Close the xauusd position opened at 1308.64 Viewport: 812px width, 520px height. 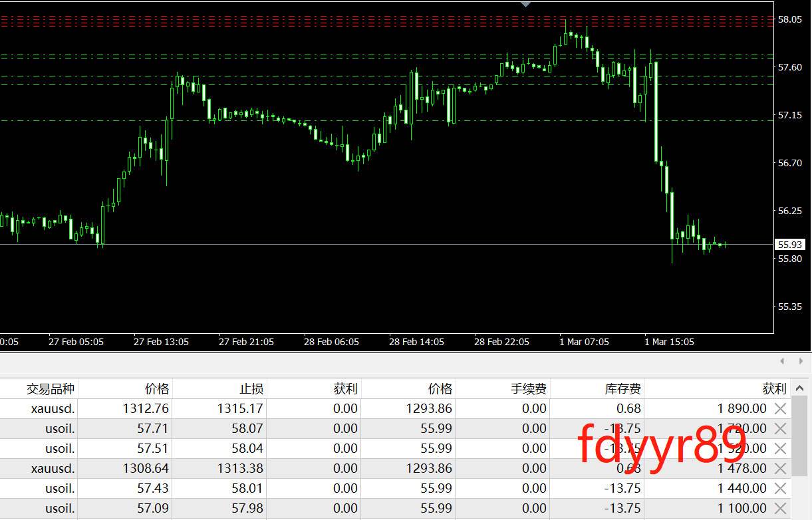click(x=780, y=468)
